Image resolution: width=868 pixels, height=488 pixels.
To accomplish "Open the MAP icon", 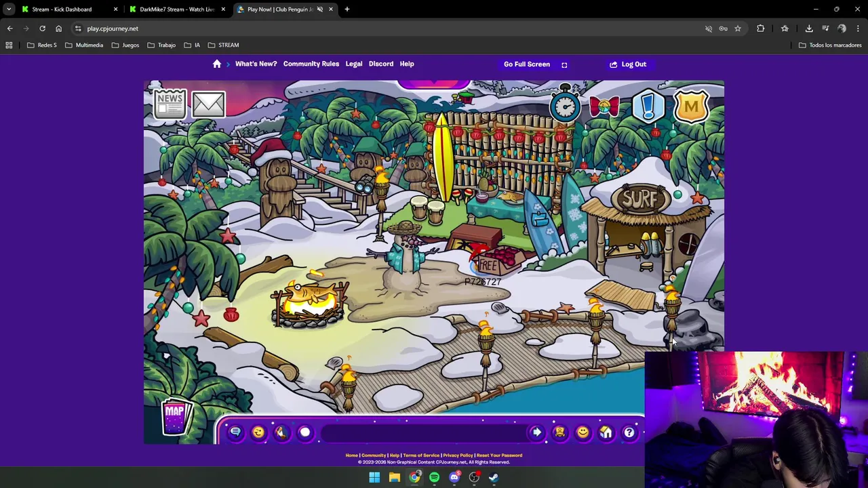I will [x=175, y=415].
